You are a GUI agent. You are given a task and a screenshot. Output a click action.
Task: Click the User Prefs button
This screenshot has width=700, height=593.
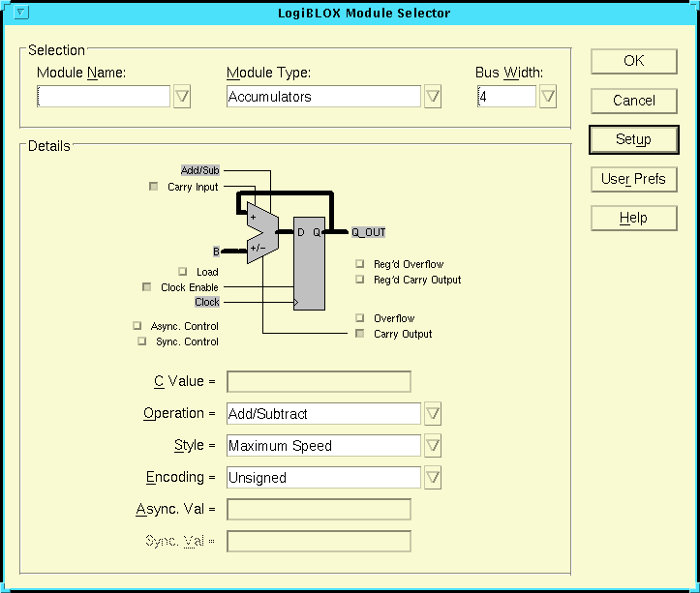633,179
